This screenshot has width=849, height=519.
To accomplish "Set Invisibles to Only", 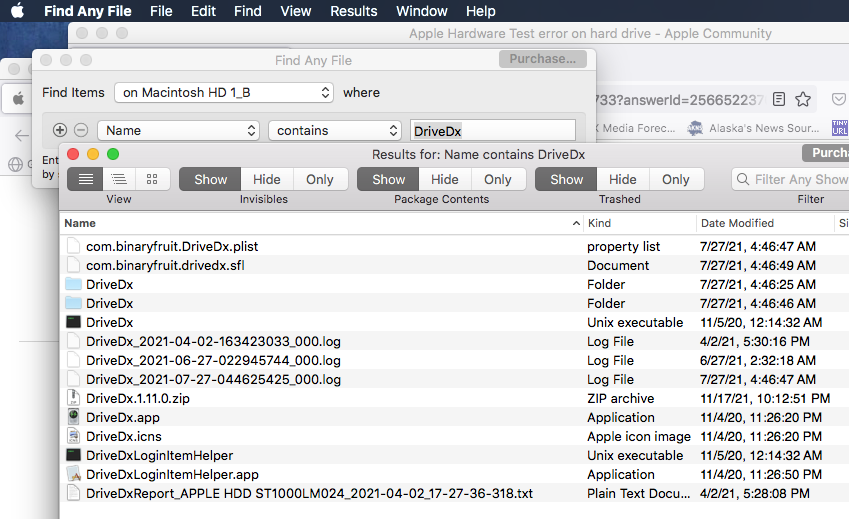I will [320, 179].
